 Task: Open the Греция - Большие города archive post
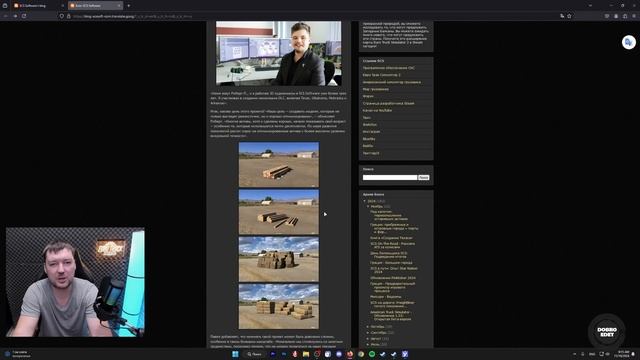pyautogui.click(x=391, y=263)
